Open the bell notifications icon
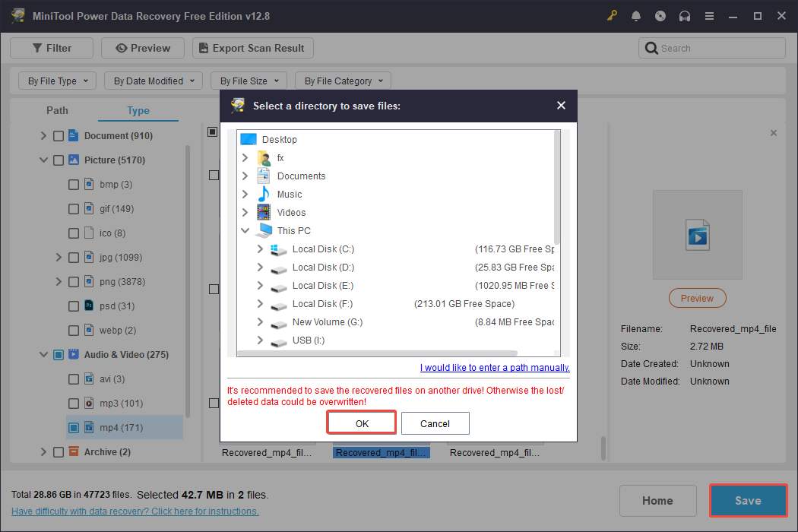 (636, 15)
